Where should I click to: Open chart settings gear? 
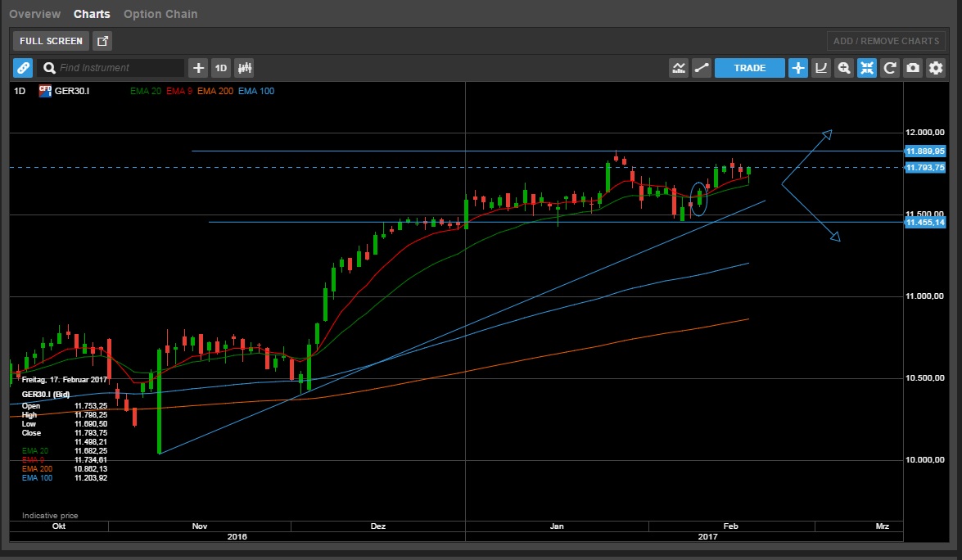[936, 68]
